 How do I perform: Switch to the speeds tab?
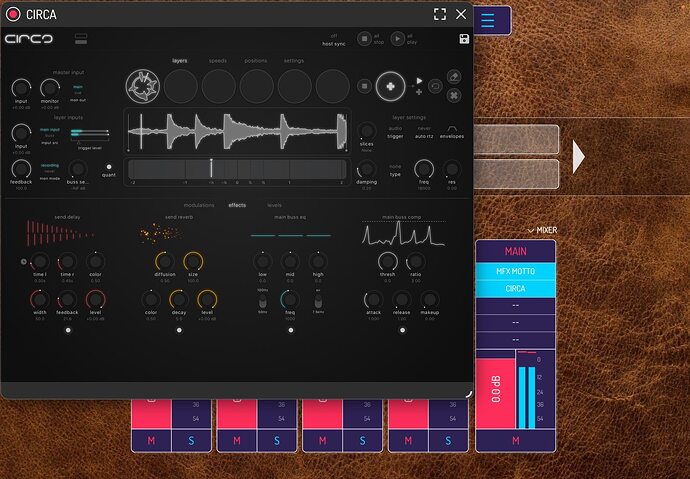point(218,61)
